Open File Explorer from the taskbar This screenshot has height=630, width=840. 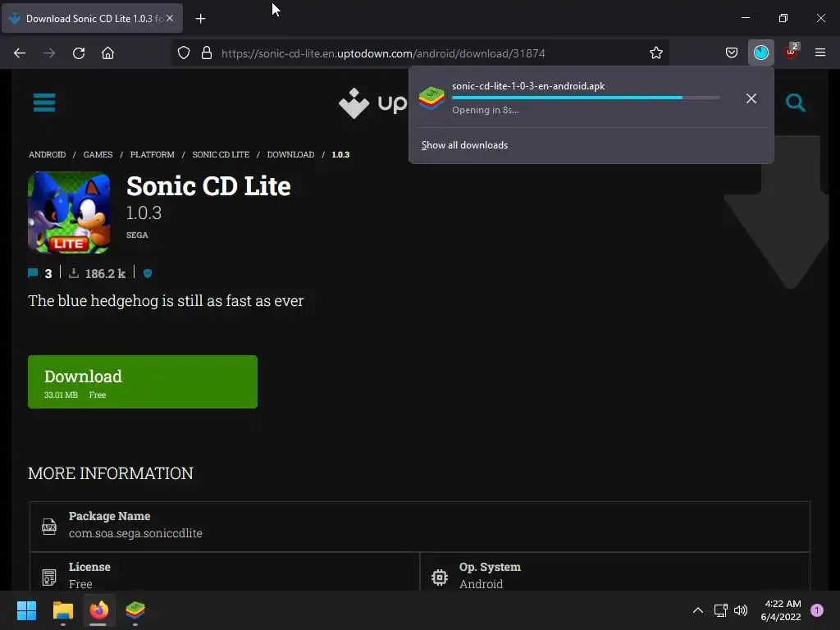(x=62, y=610)
